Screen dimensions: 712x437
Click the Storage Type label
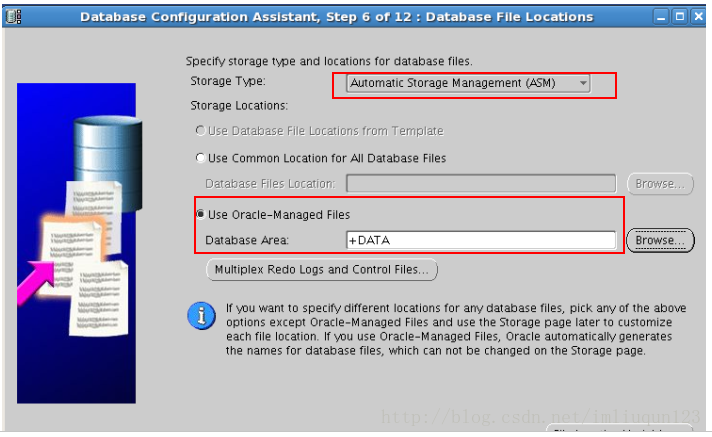pyautogui.click(x=228, y=81)
